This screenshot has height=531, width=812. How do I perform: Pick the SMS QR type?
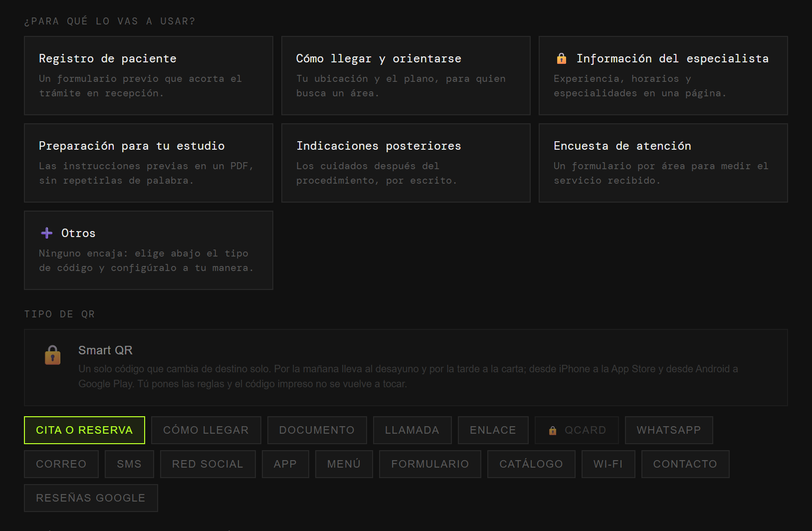129,464
